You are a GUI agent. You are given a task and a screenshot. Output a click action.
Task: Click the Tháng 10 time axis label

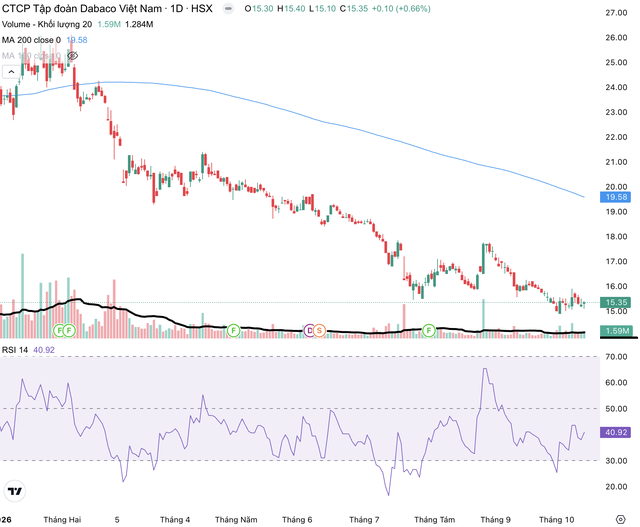pos(556,520)
